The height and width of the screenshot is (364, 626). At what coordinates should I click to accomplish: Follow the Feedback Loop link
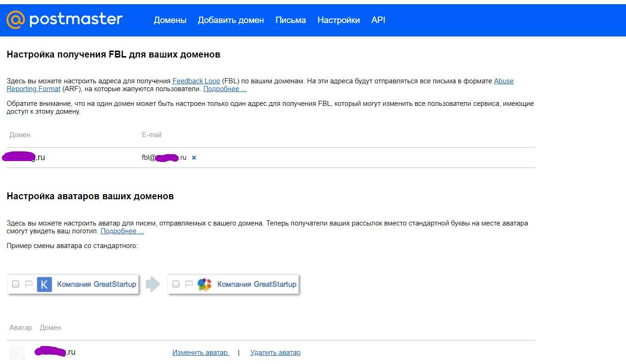196,81
